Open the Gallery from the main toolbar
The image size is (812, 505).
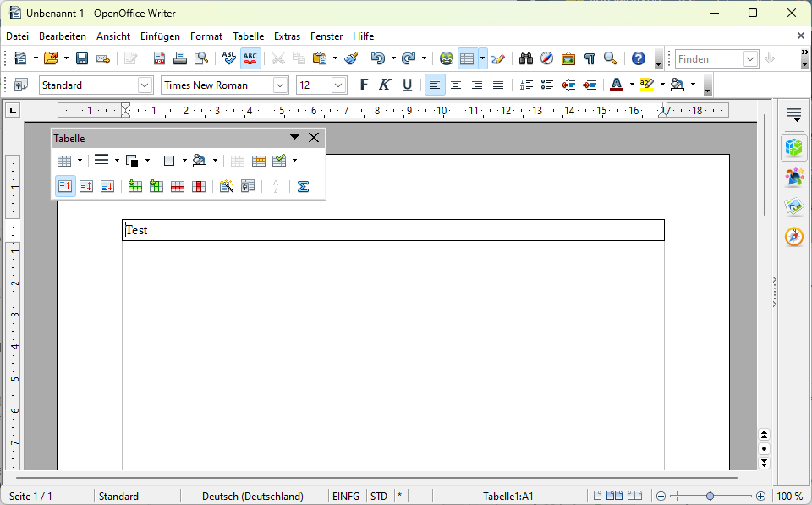[x=568, y=58]
